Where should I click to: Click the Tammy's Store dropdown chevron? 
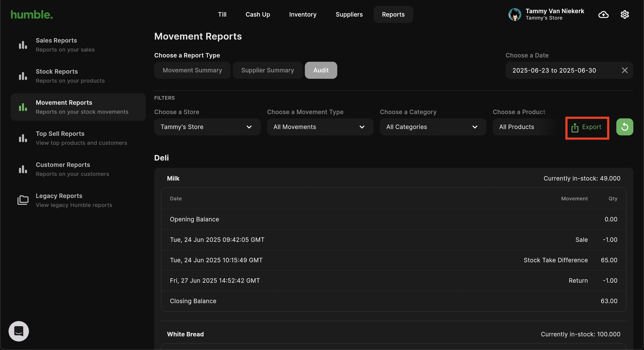249,127
